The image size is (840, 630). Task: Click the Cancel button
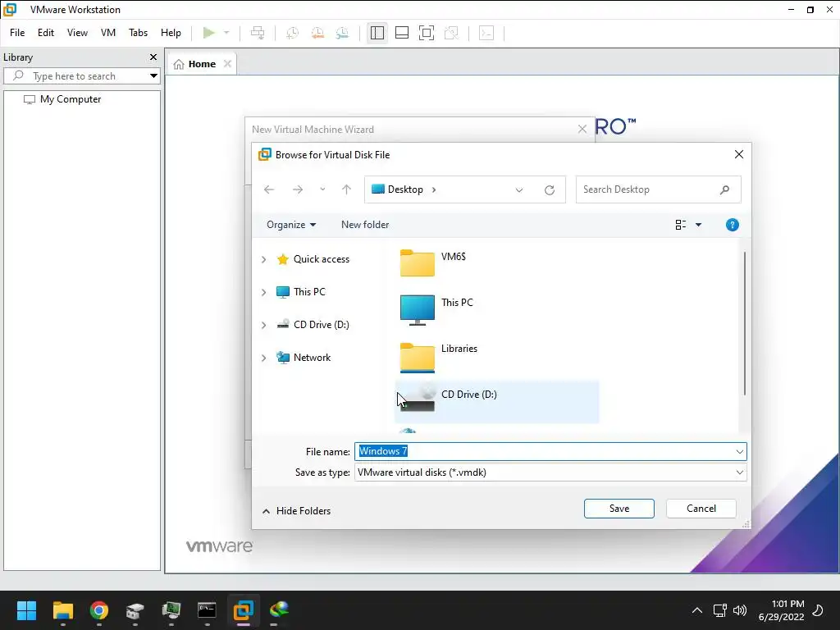pyautogui.click(x=701, y=509)
